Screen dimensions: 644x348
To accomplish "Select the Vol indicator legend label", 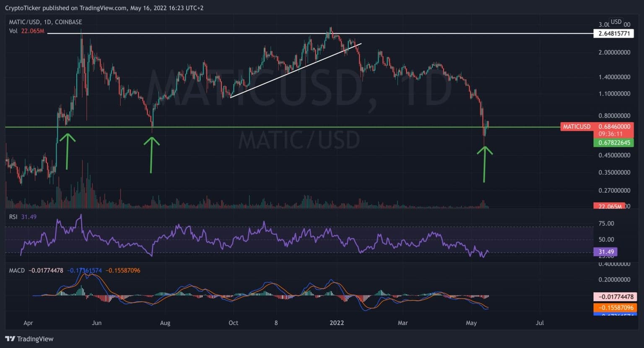I will pyautogui.click(x=13, y=31).
